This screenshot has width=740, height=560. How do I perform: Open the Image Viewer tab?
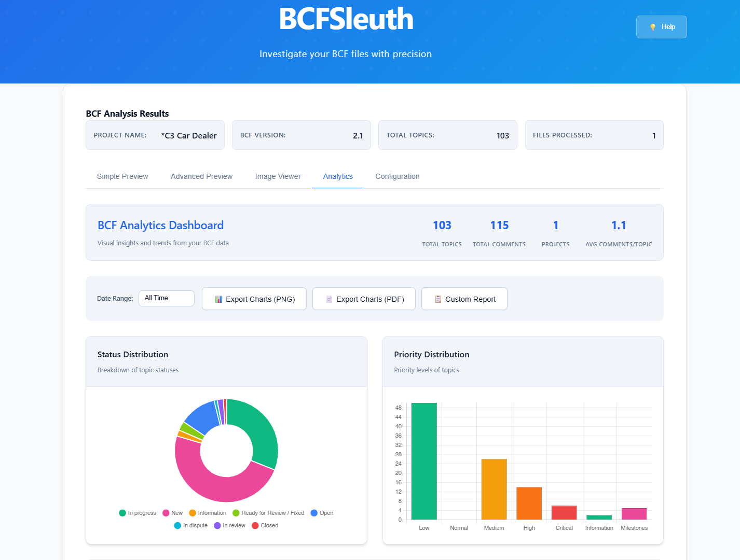(x=278, y=176)
